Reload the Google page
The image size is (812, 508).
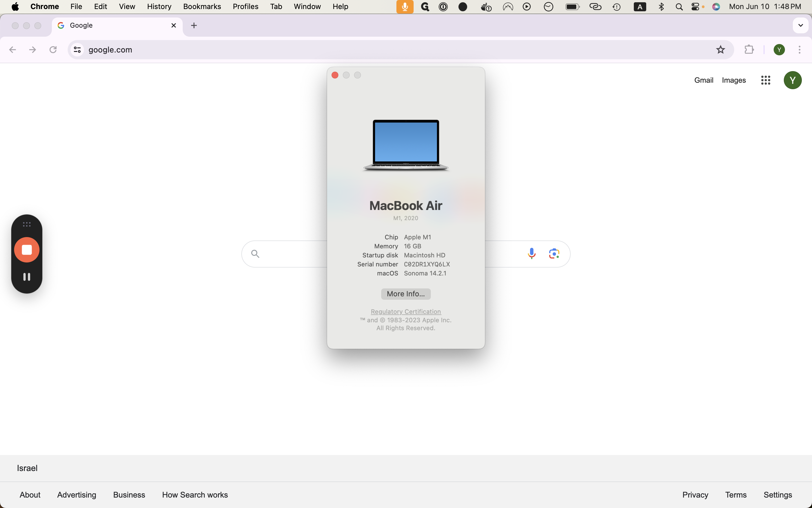[53, 50]
